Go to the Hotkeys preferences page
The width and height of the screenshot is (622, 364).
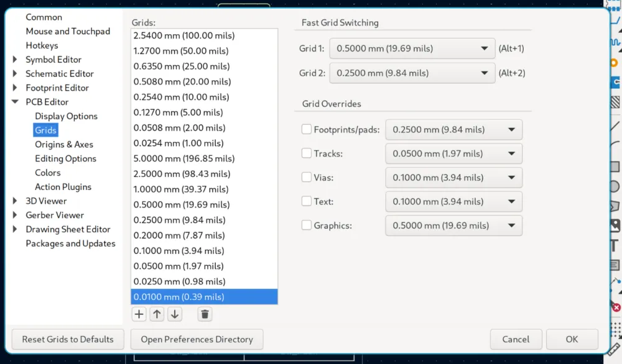(x=42, y=45)
